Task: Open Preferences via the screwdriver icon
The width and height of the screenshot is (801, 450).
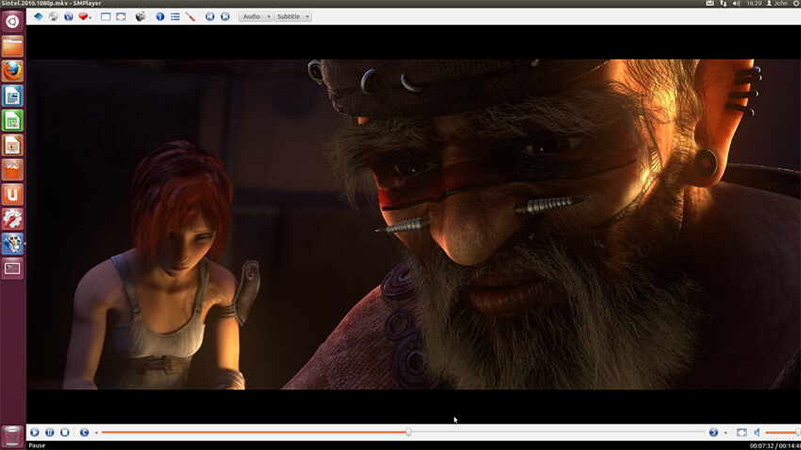Action: tap(191, 17)
